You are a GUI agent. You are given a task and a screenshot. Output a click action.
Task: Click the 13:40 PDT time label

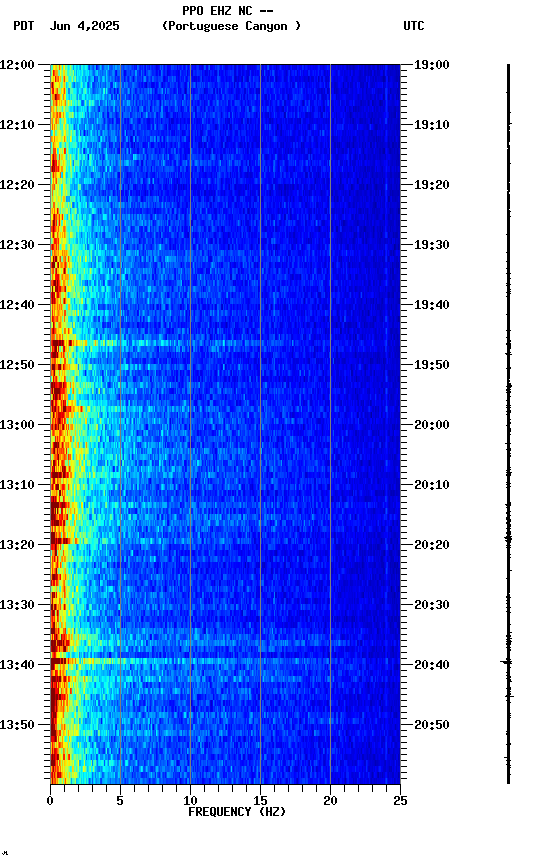17,666
